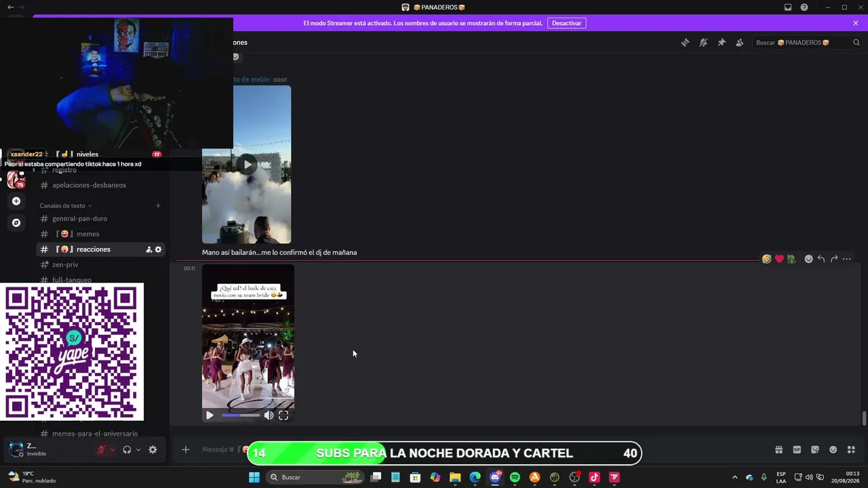The width and height of the screenshot is (868, 488).
Task: Play the bride dance video
Action: click(x=210, y=415)
